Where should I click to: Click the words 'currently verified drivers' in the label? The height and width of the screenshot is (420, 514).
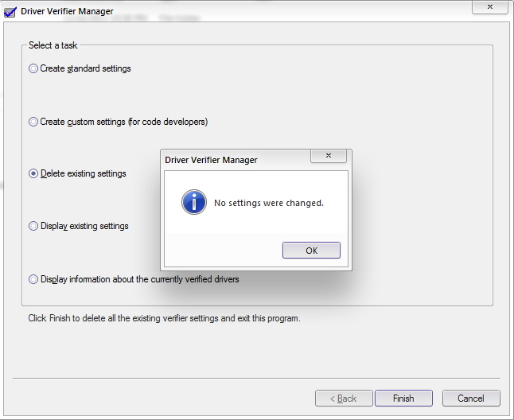click(195, 279)
